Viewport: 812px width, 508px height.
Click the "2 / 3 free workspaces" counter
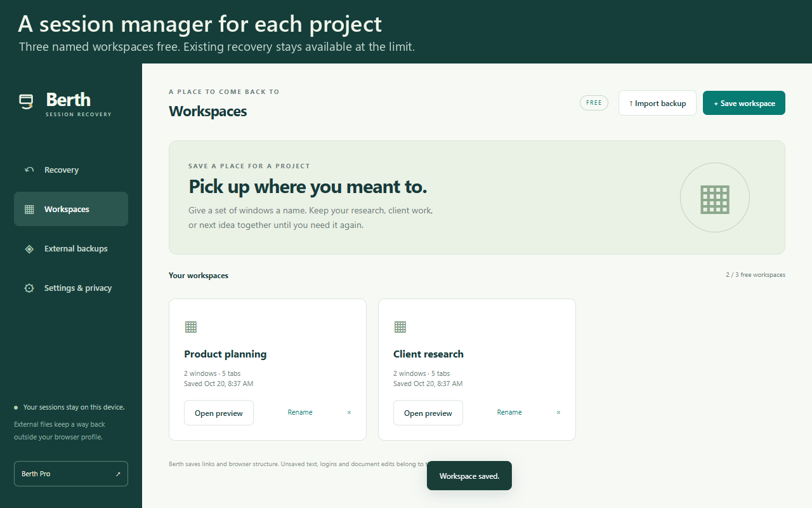tap(756, 275)
